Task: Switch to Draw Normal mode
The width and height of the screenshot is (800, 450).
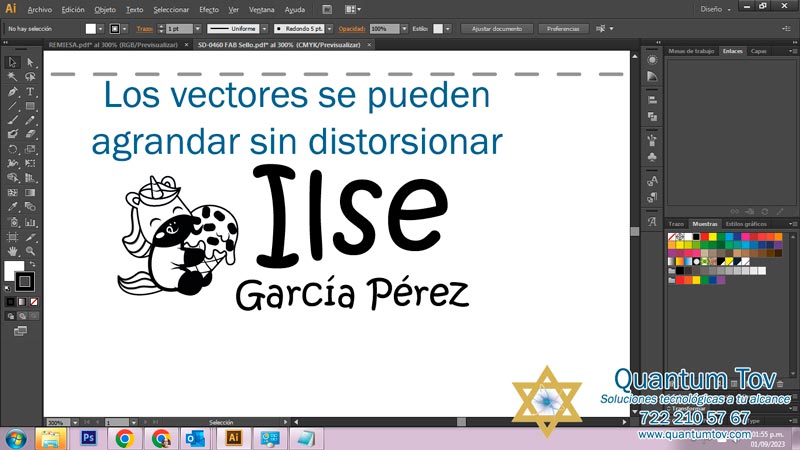Action: tap(10, 316)
